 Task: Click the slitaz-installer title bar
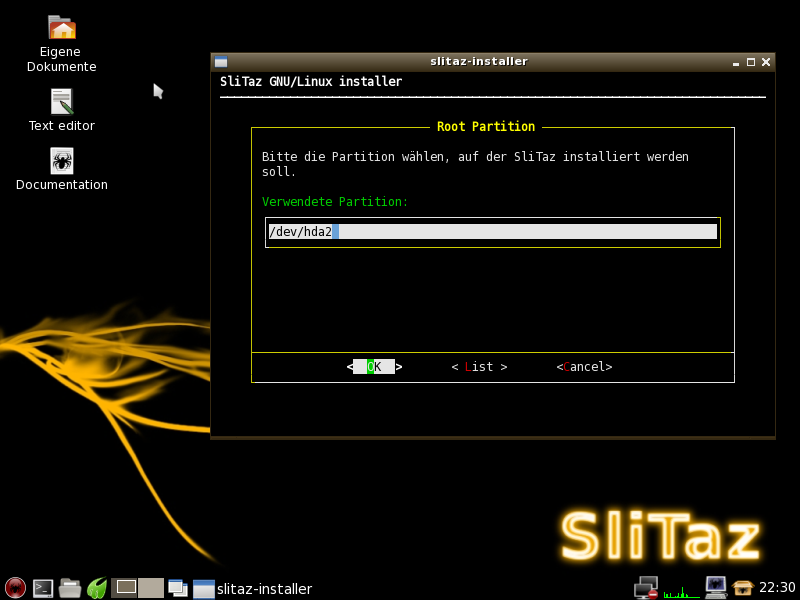(479, 61)
